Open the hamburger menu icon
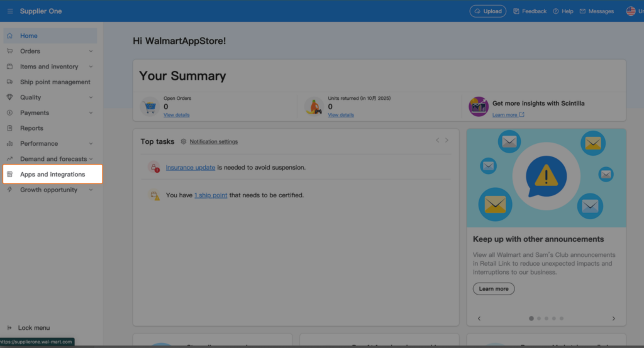This screenshot has width=644, height=348. (10, 11)
